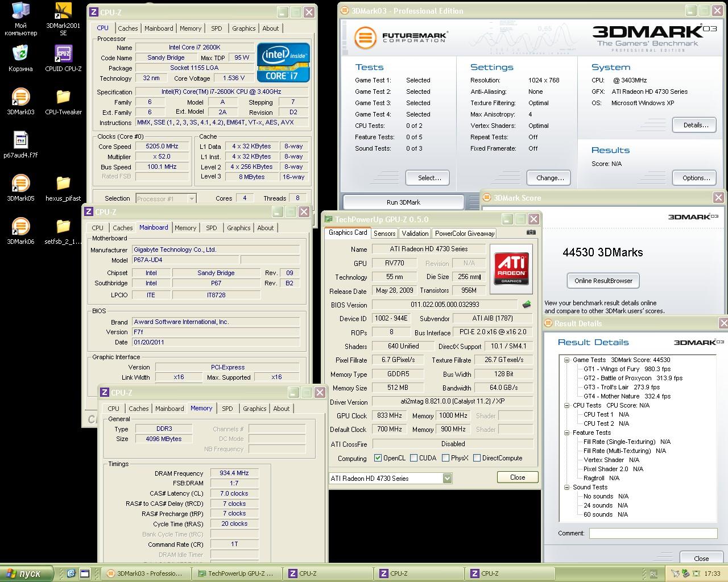
Task: Select the p67aud4.f7f file icon
Action: (x=20, y=144)
